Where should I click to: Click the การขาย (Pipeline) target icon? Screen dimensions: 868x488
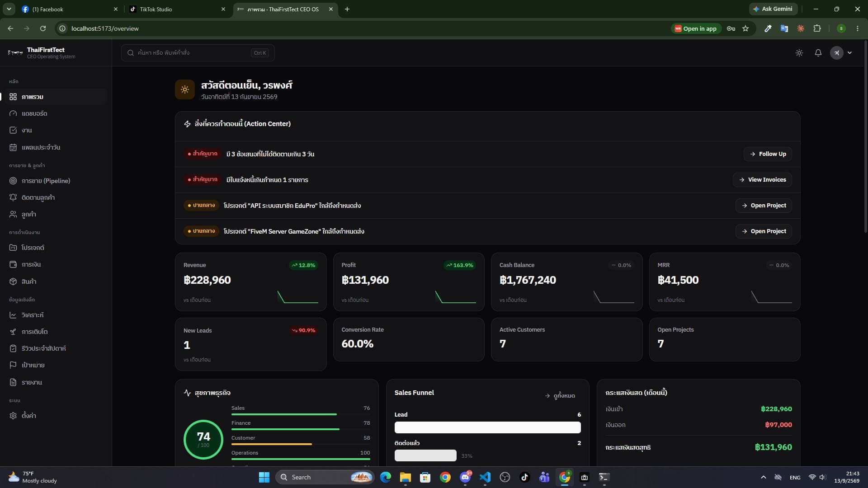[x=13, y=181]
